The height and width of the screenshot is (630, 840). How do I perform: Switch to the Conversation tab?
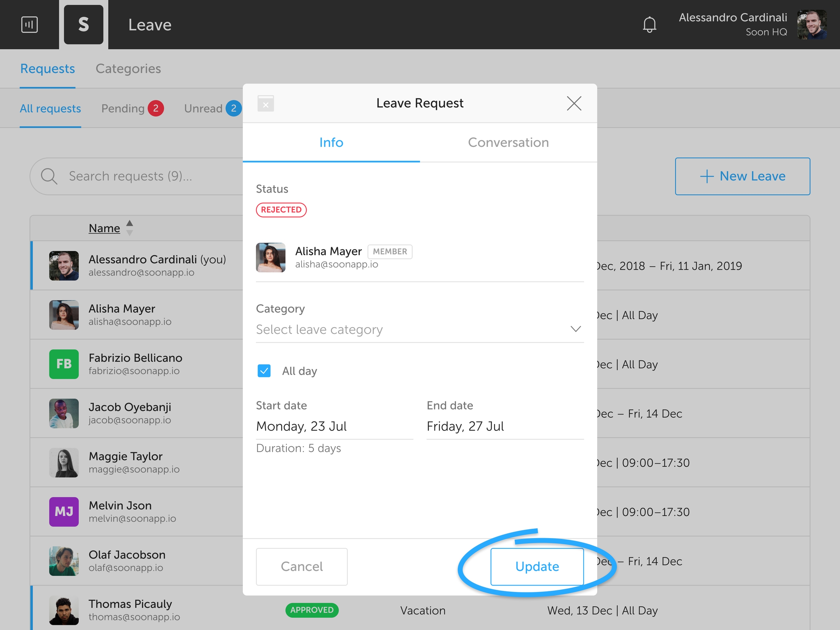508,143
